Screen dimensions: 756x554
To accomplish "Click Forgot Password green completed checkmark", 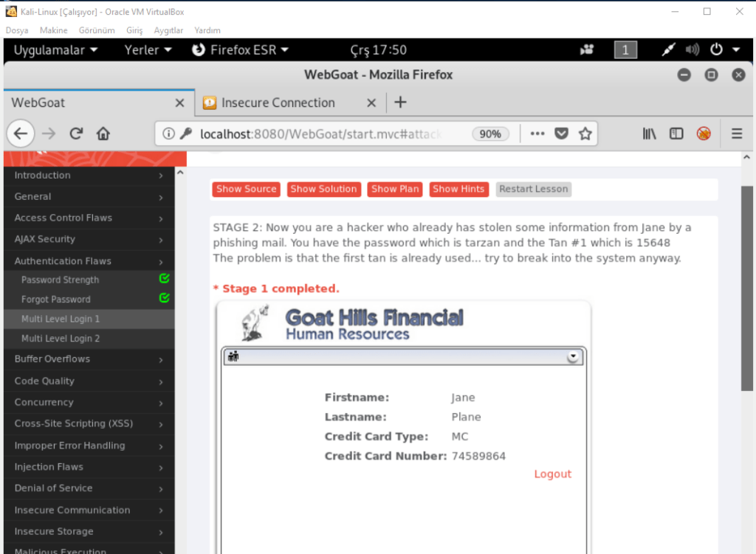I will tap(165, 298).
